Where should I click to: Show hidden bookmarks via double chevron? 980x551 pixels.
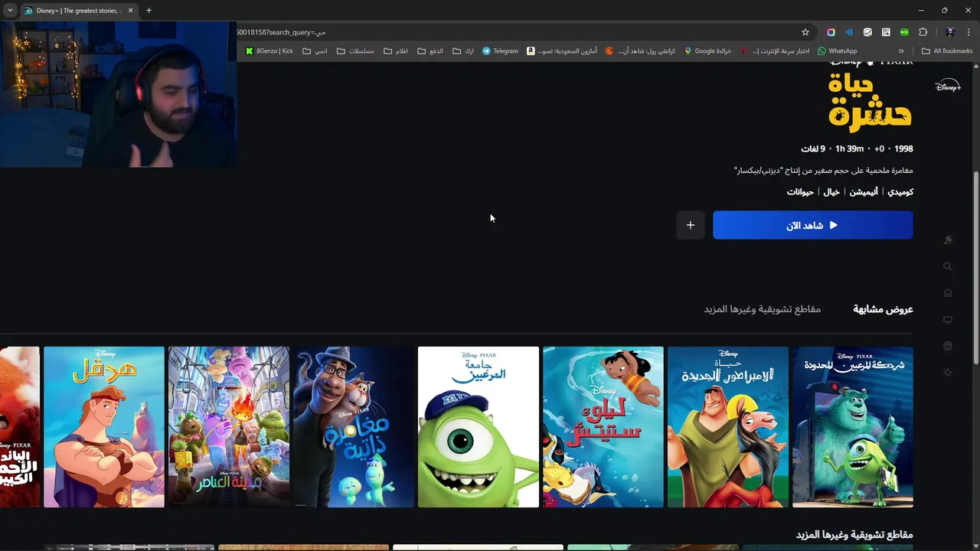point(901,51)
